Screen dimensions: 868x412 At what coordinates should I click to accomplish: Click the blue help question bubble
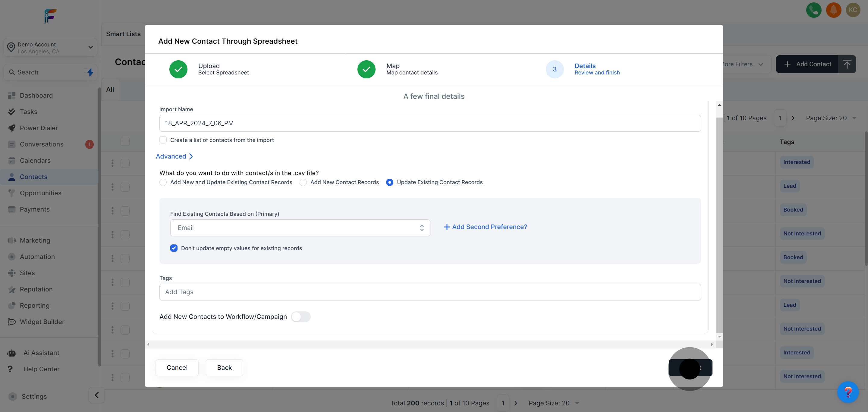click(x=848, y=392)
